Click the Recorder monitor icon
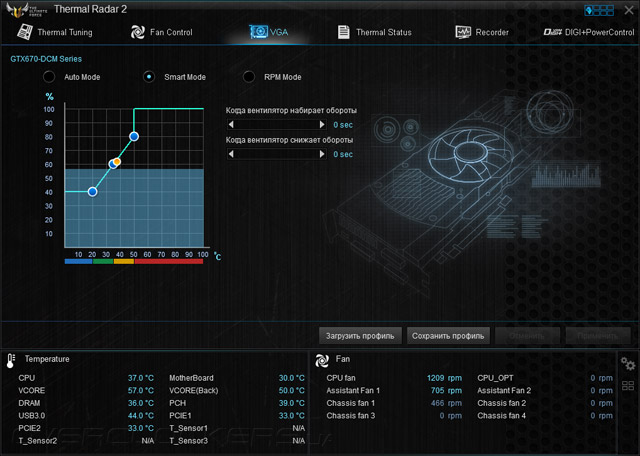640x456 pixels. pyautogui.click(x=463, y=32)
